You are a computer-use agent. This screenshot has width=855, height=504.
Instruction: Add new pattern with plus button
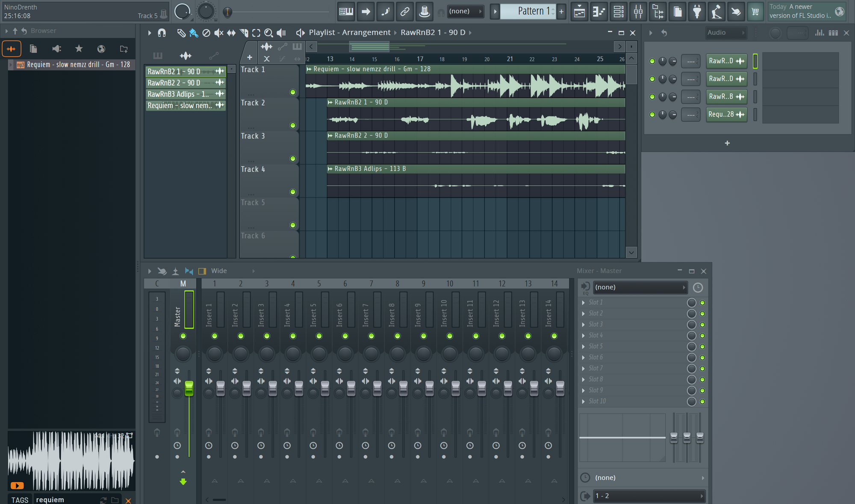coord(561,12)
